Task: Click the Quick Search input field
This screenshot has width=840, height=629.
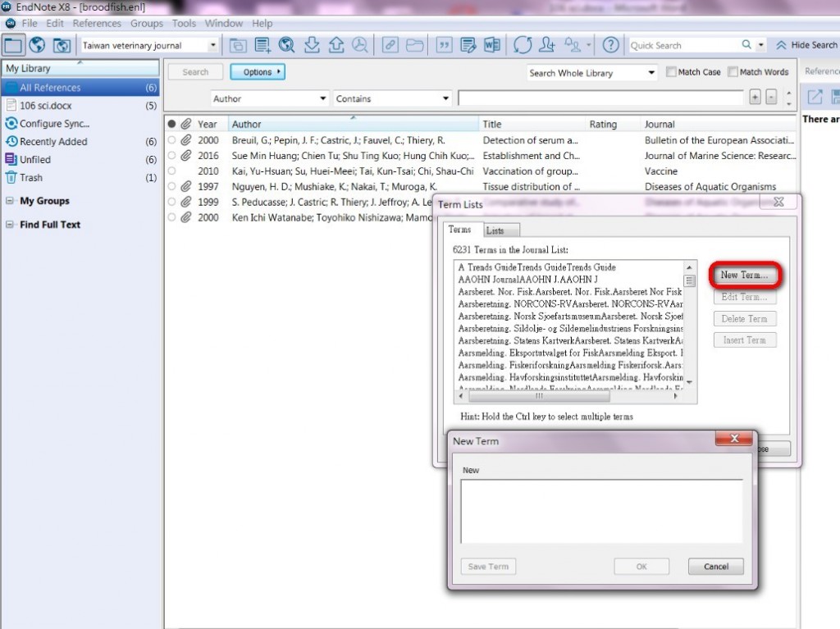Action: [683, 46]
